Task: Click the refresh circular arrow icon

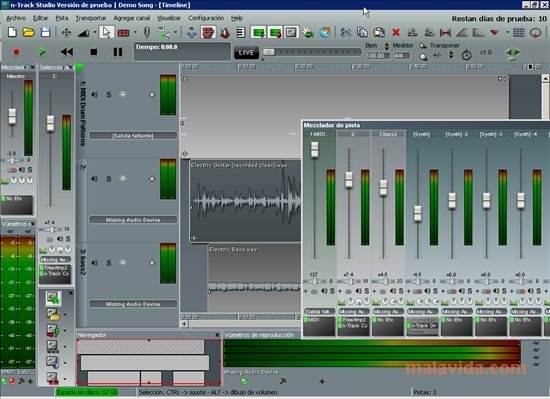Action: [x=325, y=33]
